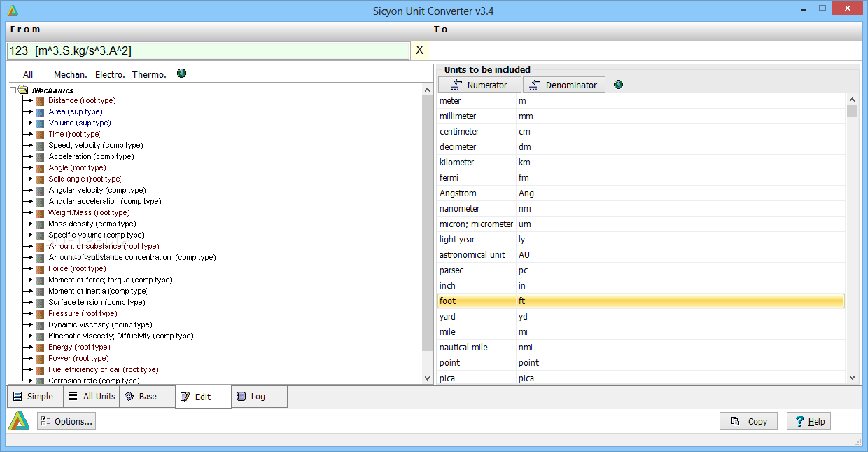Viewport: 868px width, 452px height.
Task: Select the nautical mile row
Action: (x=641, y=348)
